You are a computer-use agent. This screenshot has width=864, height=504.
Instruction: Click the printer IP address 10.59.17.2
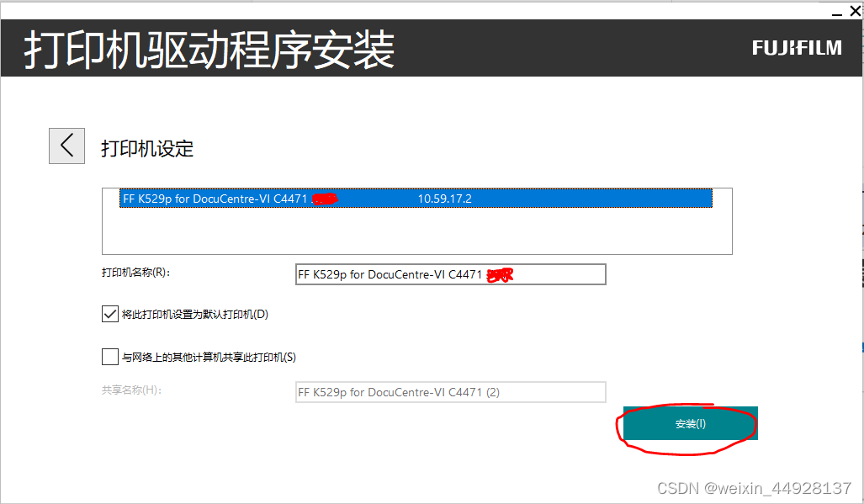pyautogui.click(x=445, y=199)
